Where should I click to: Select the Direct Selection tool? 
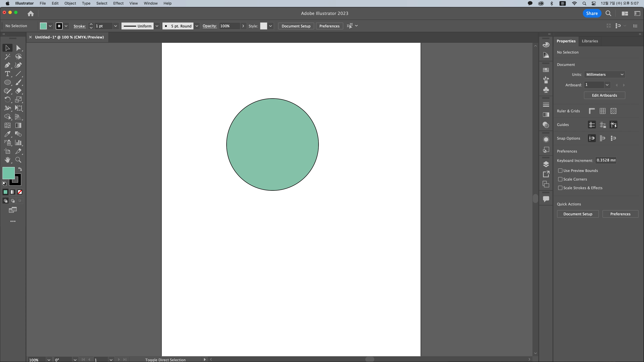coord(18,48)
